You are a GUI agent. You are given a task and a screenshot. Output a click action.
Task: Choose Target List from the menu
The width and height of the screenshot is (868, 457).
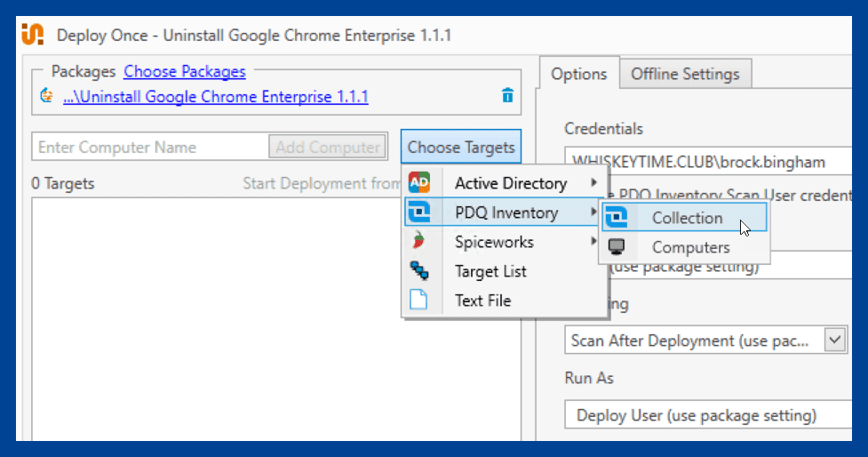click(x=505, y=271)
